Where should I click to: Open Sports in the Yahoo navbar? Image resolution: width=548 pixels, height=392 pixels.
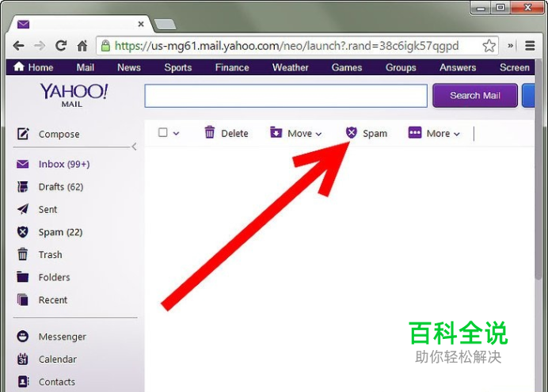[178, 67]
